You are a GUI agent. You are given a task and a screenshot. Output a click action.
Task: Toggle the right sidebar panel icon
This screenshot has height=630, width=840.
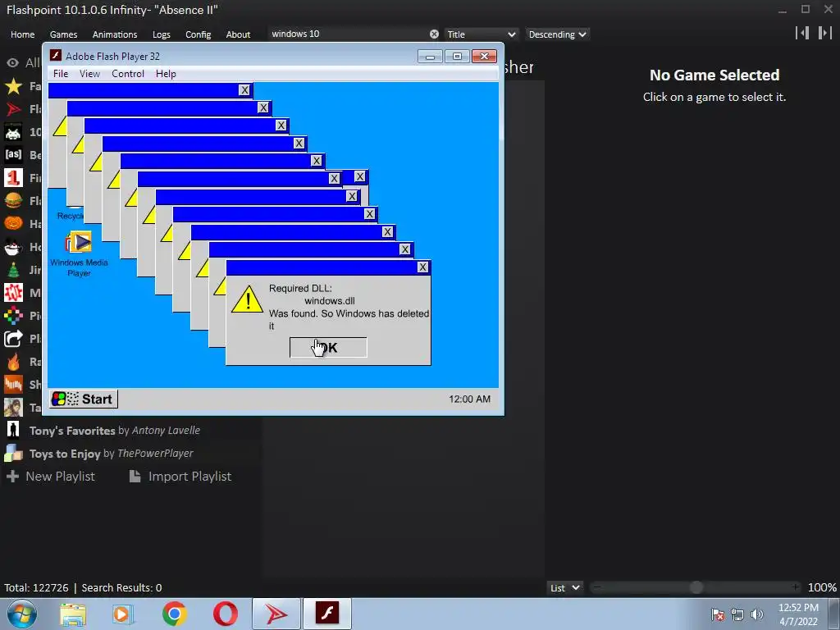tap(824, 33)
